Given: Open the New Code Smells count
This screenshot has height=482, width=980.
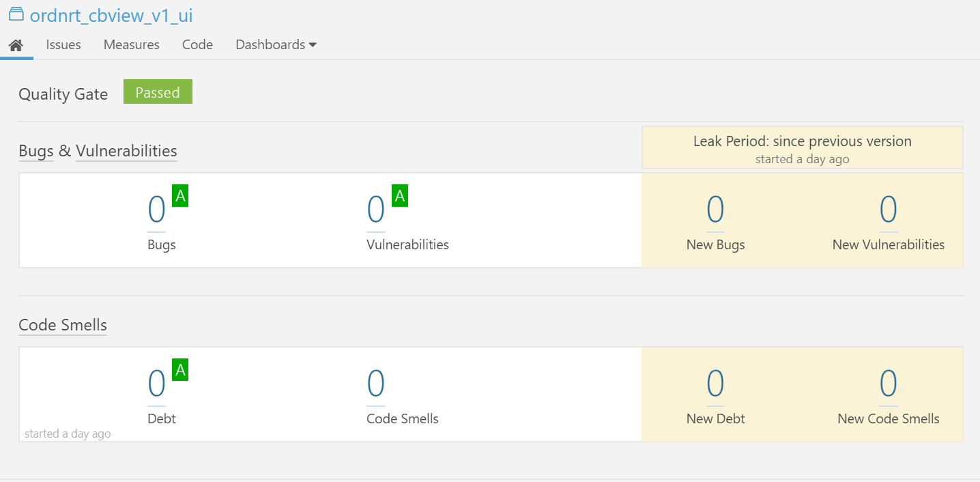Looking at the screenshot, I should click(888, 384).
